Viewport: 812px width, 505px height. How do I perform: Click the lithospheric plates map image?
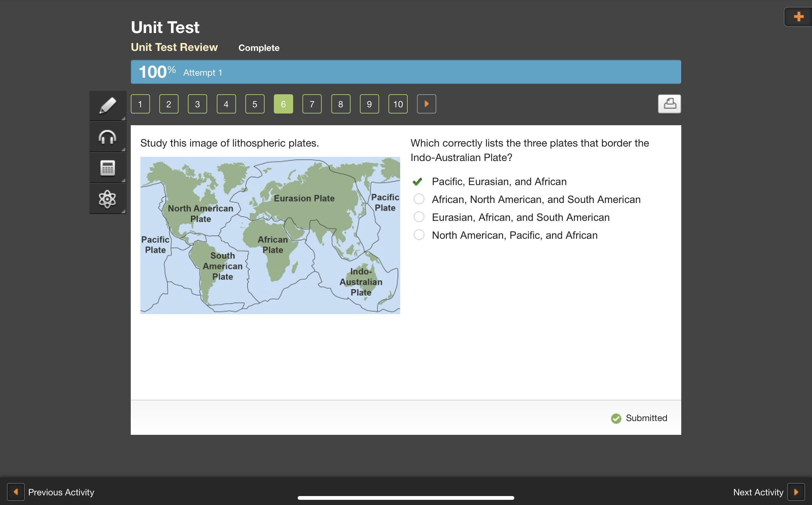click(270, 235)
